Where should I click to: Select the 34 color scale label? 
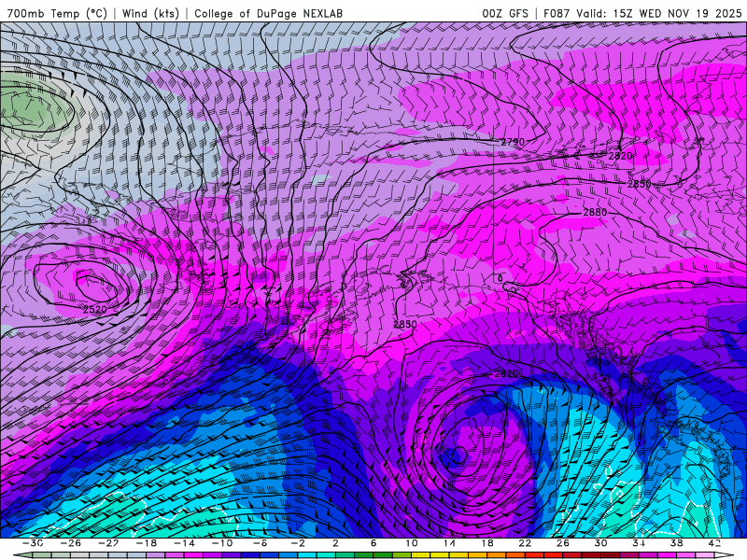coord(639,543)
